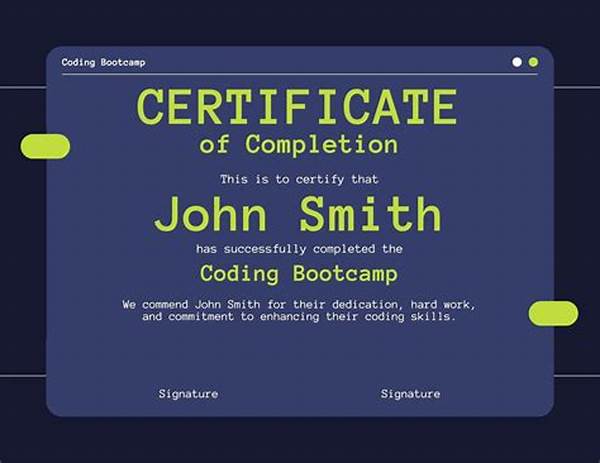
Task: Select the 'This is to certify that' line
Action: [x=299, y=180]
